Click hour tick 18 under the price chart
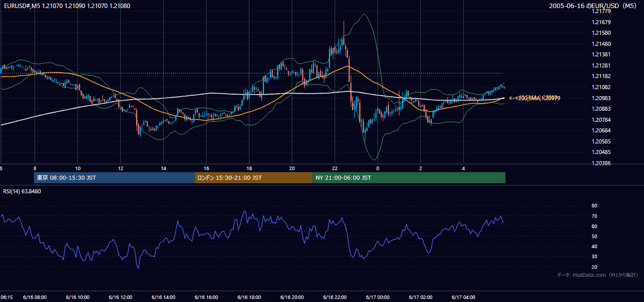This screenshot has width=644, height=302. pos(249,168)
